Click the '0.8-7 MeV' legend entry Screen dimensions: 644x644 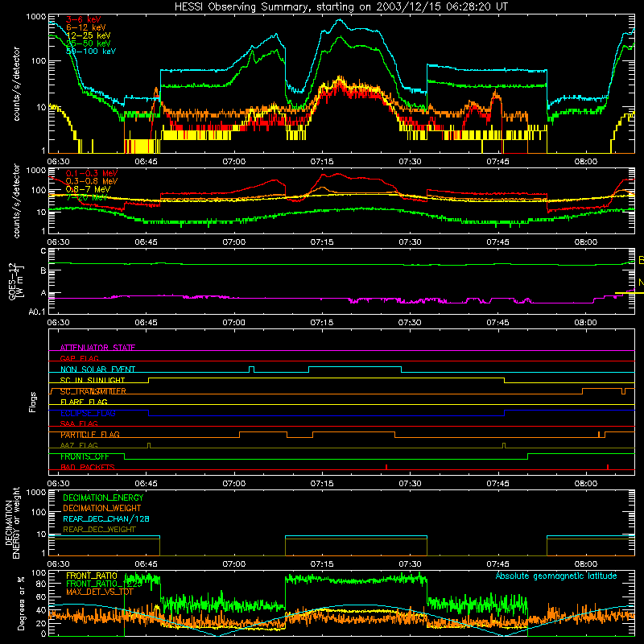88,189
